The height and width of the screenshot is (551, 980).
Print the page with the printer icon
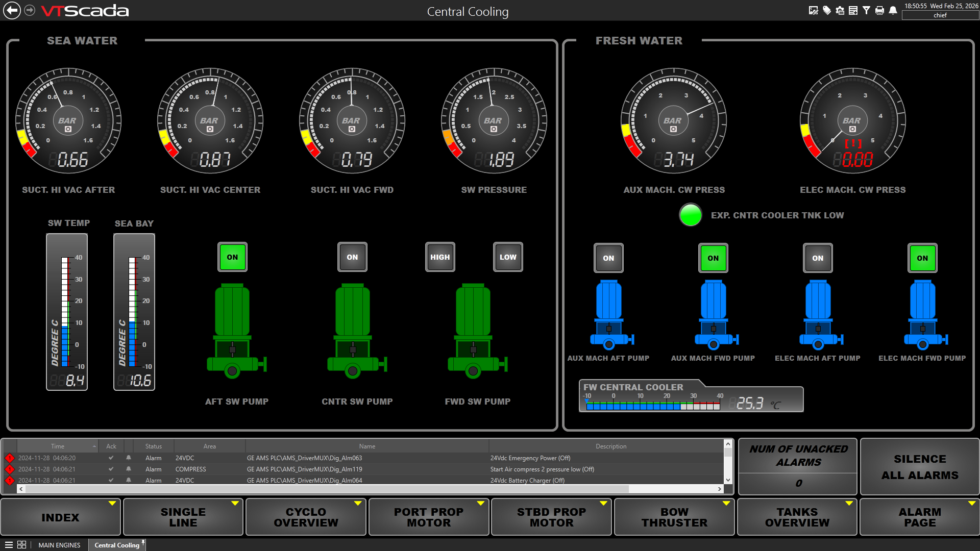click(880, 11)
